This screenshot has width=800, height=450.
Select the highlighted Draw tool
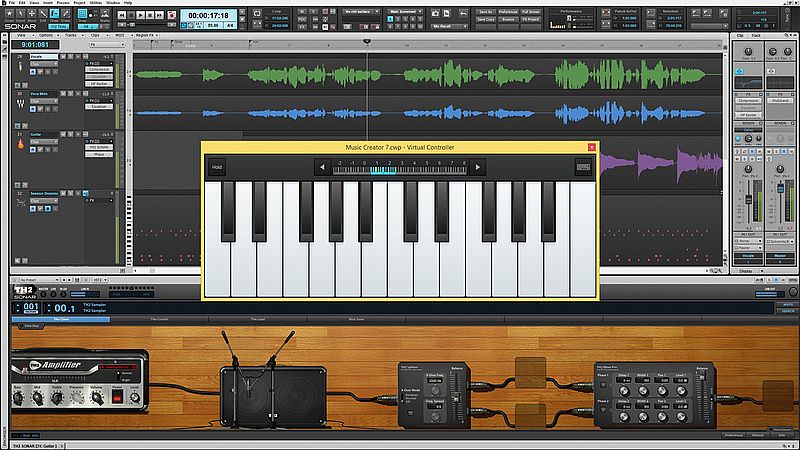pos(54,14)
